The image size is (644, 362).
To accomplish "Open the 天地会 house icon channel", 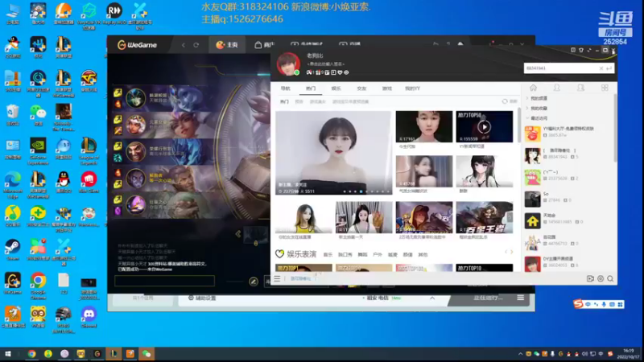I will click(x=568, y=220).
